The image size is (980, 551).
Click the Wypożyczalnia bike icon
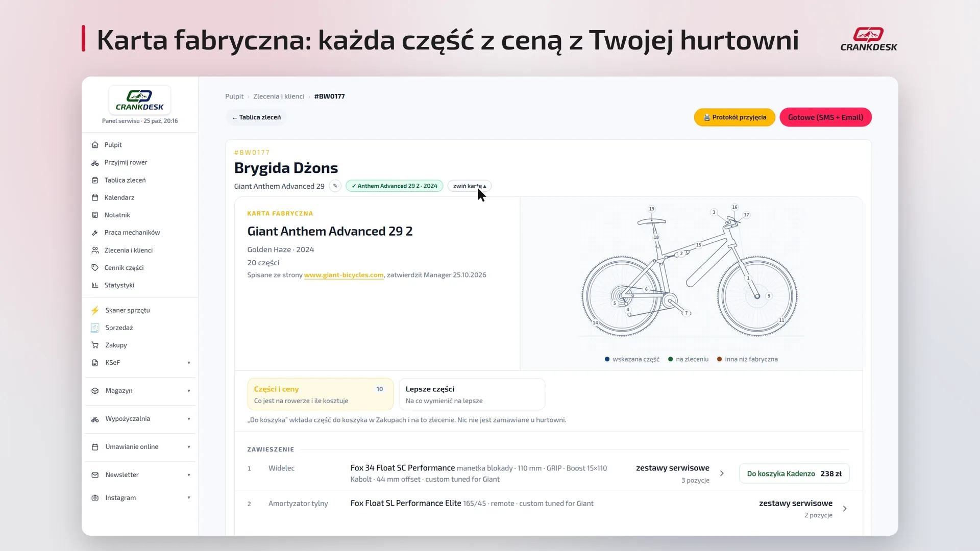tap(95, 419)
